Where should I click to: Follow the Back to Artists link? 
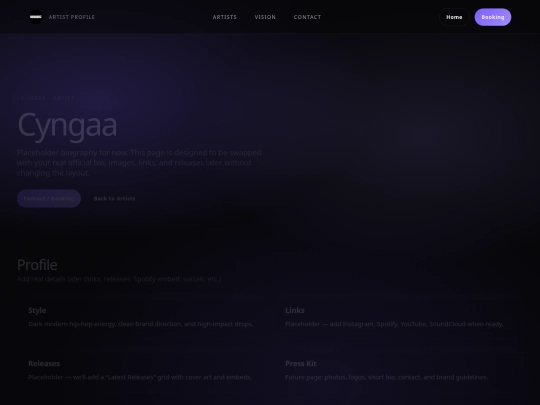(114, 198)
